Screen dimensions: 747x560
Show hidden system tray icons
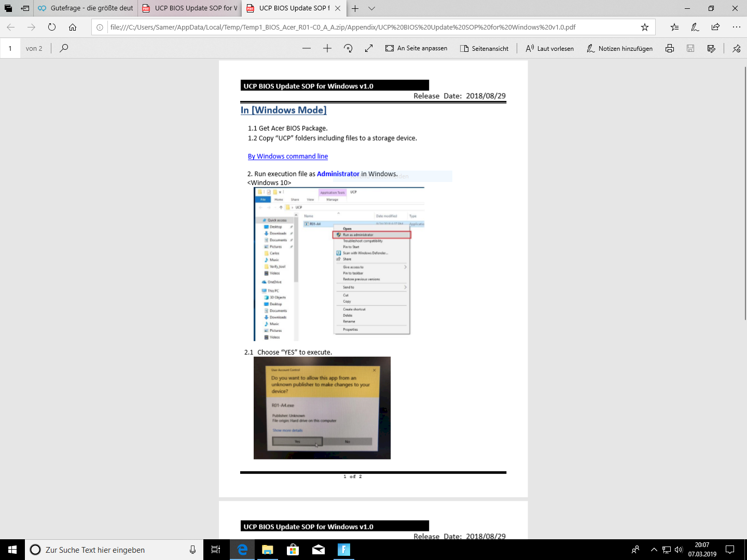click(x=654, y=550)
